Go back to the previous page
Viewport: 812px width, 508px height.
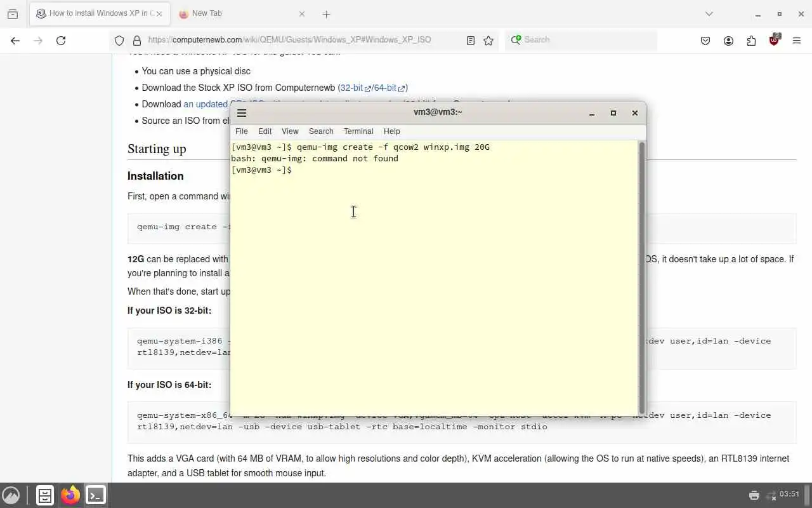pos(15,41)
